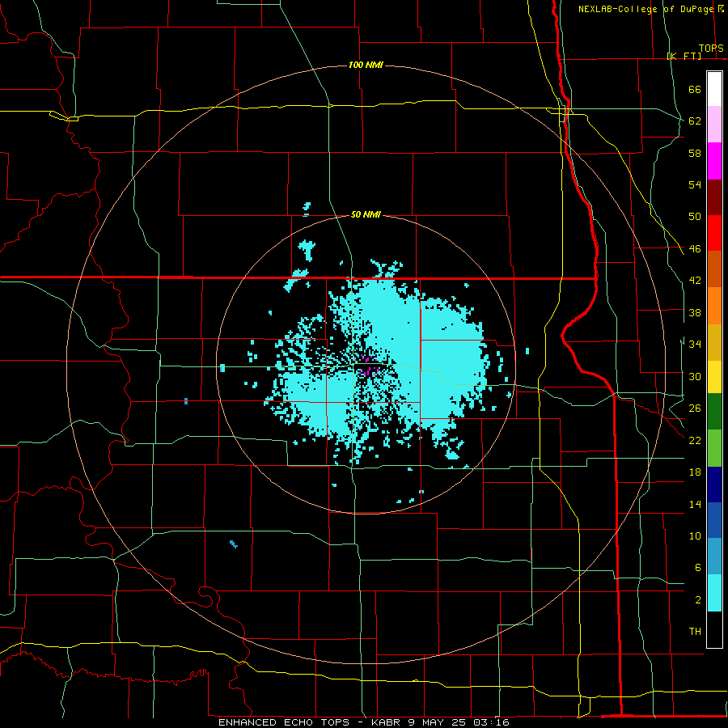Click the dark red 50-54 kft swatch
The image size is (728, 728).
[x=714, y=197]
